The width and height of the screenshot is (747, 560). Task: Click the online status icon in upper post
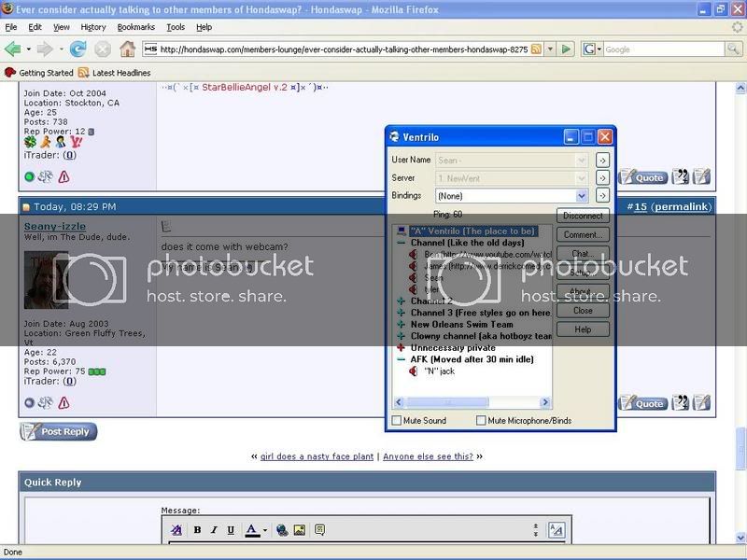coord(30,177)
